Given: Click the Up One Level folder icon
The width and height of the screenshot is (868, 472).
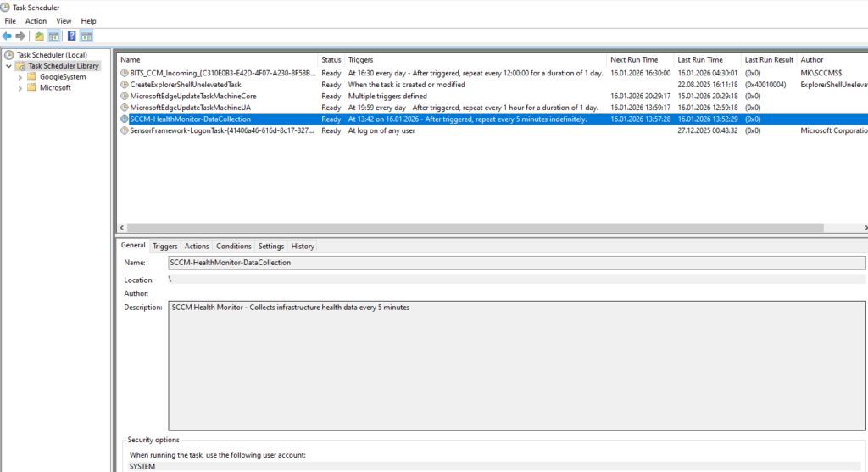Looking at the screenshot, I should [39, 36].
